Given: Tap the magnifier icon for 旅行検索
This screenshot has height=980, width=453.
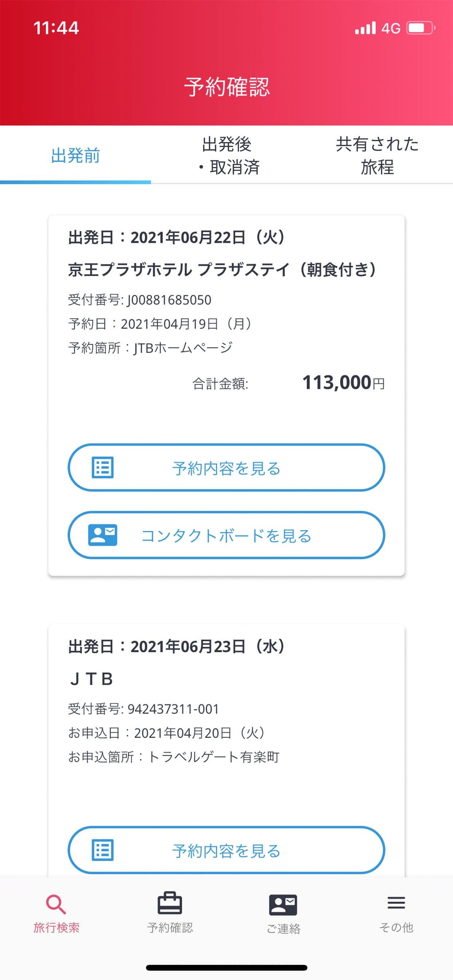Looking at the screenshot, I should click(56, 904).
